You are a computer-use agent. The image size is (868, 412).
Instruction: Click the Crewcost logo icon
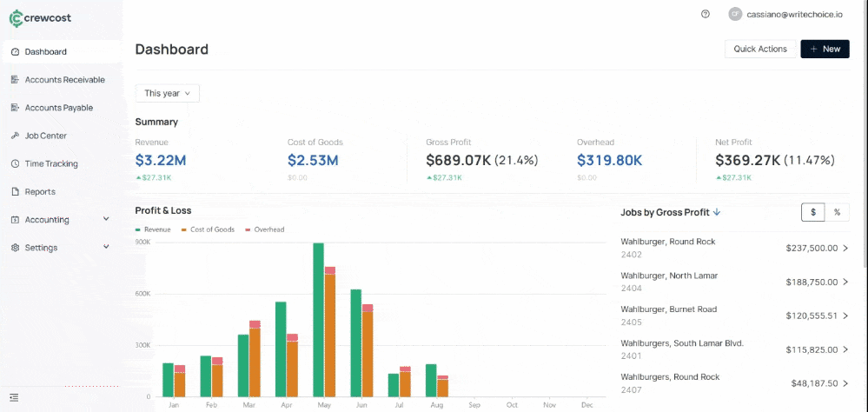click(15, 17)
